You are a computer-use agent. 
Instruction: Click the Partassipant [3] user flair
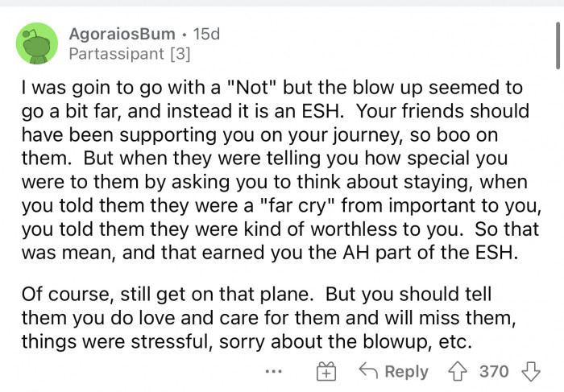[x=129, y=54]
